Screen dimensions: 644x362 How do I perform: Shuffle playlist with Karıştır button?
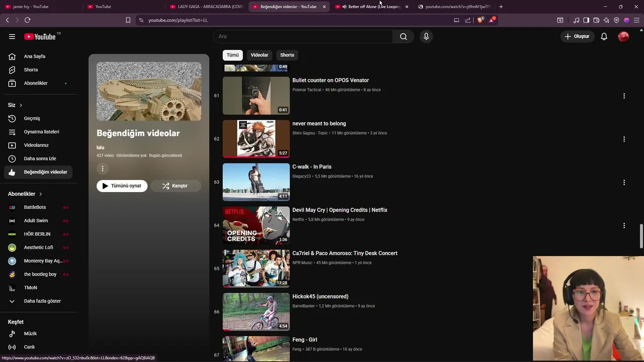[175, 186]
